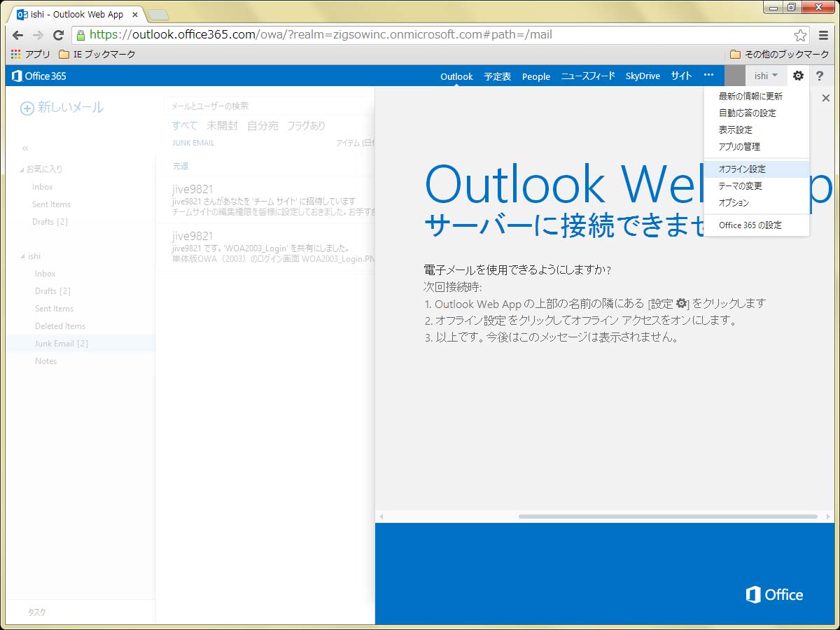The image size is (840, 630).
Task: Collapse the ishi mailbox tree
Action: click(x=22, y=257)
